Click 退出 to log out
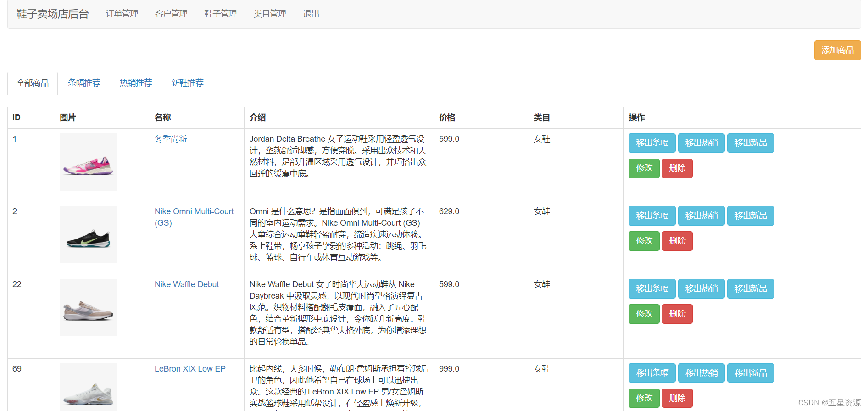 311,14
